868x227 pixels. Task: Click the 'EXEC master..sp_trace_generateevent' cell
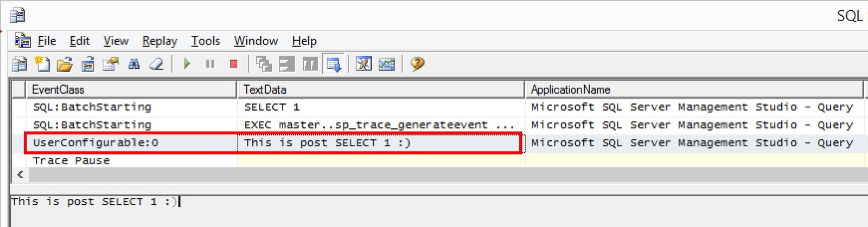tap(381, 125)
